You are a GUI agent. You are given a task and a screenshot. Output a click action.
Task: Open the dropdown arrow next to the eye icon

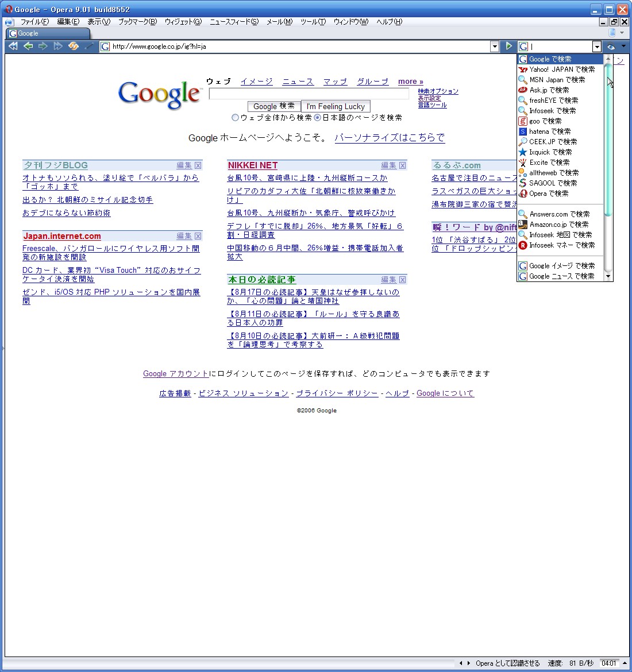[x=623, y=46]
